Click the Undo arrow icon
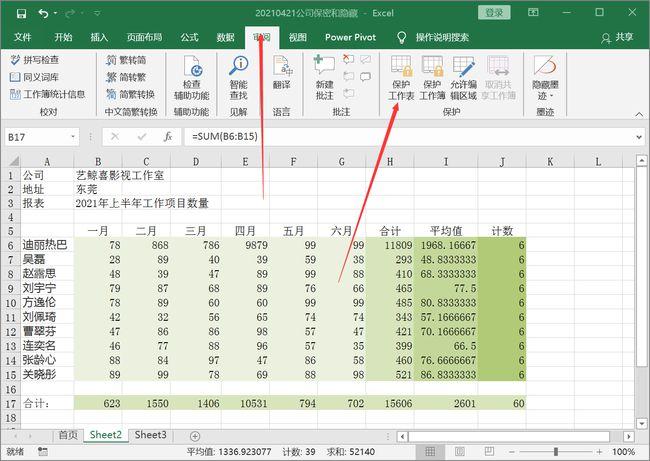Screen dimensions: 650x461 [x=43, y=13]
